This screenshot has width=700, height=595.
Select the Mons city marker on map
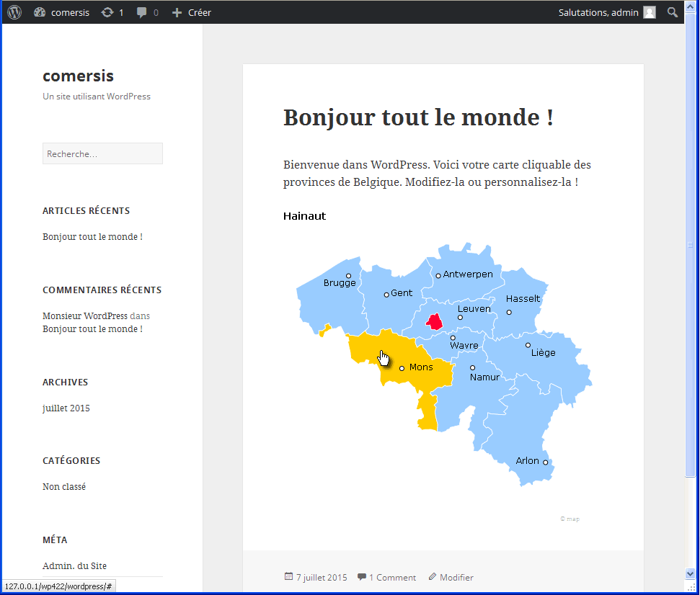coord(402,368)
